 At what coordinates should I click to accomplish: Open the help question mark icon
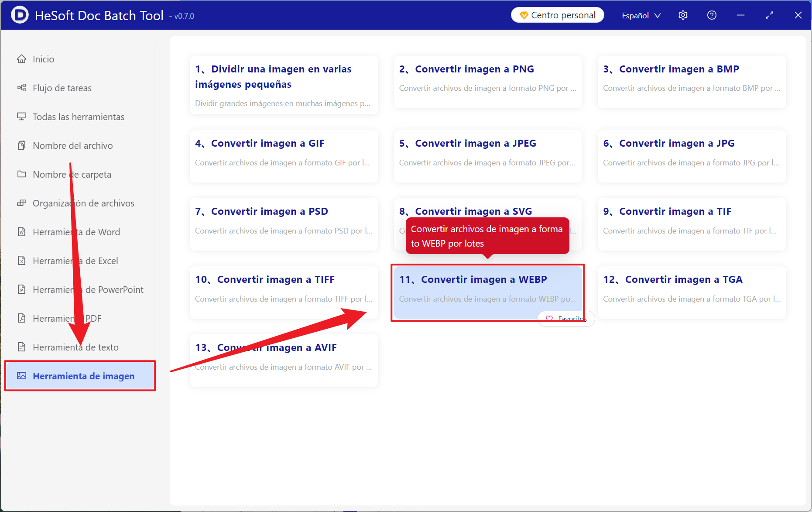point(712,15)
